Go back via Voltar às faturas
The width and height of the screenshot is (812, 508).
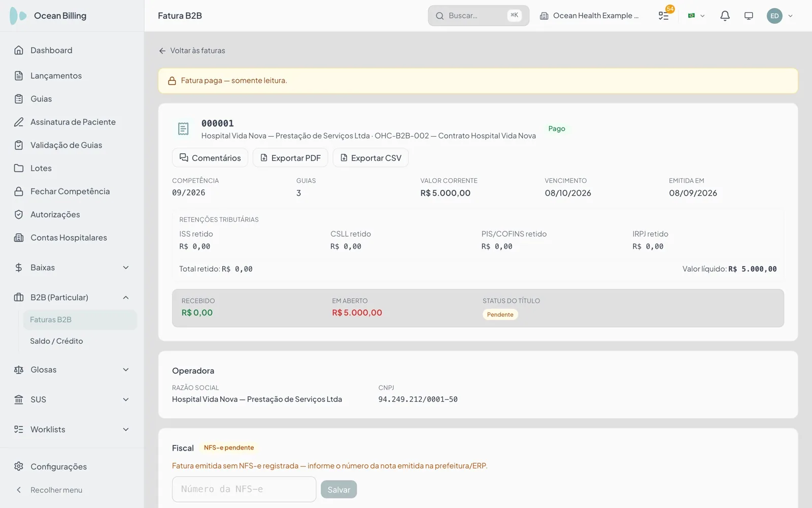[192, 51]
